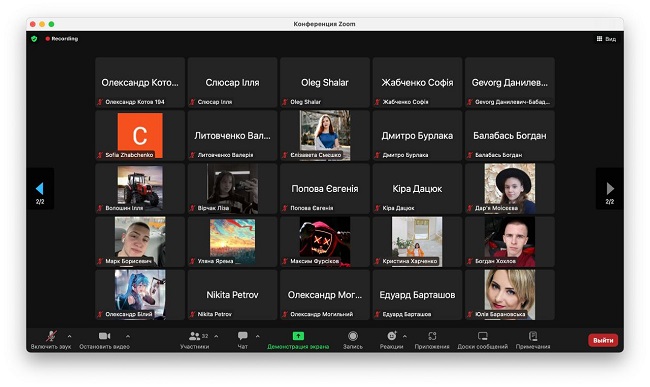
Task: Open the Chat panel icon
Action: [243, 336]
